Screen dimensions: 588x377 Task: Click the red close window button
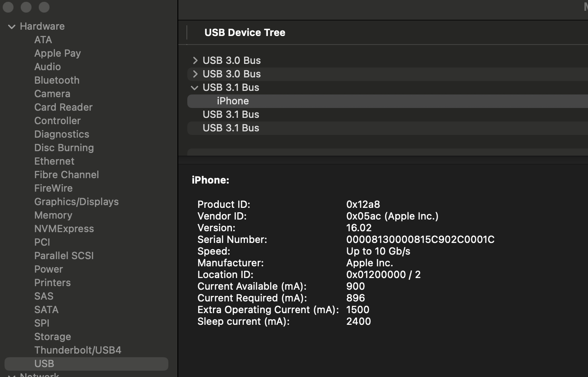[8, 7]
